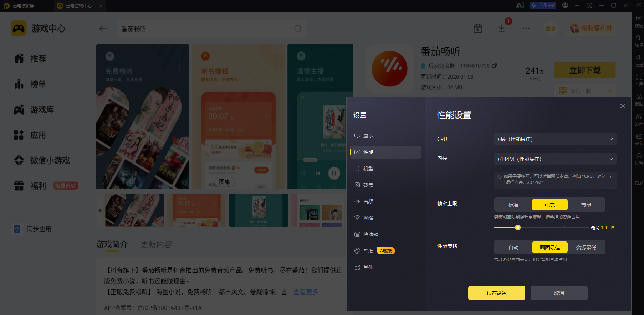
Task: Open 同步应用 in left sidebar
Action: pos(32,229)
